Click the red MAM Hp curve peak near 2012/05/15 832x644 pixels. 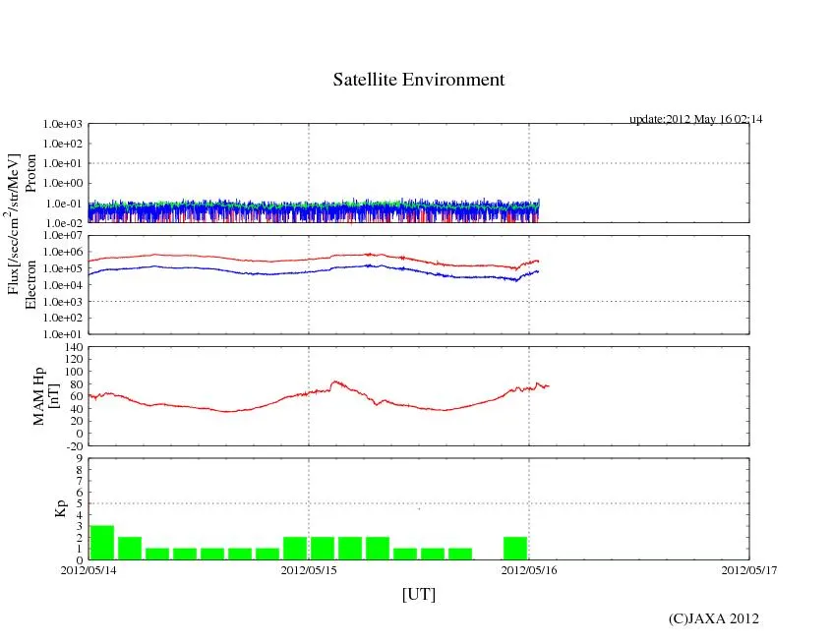pos(335,382)
